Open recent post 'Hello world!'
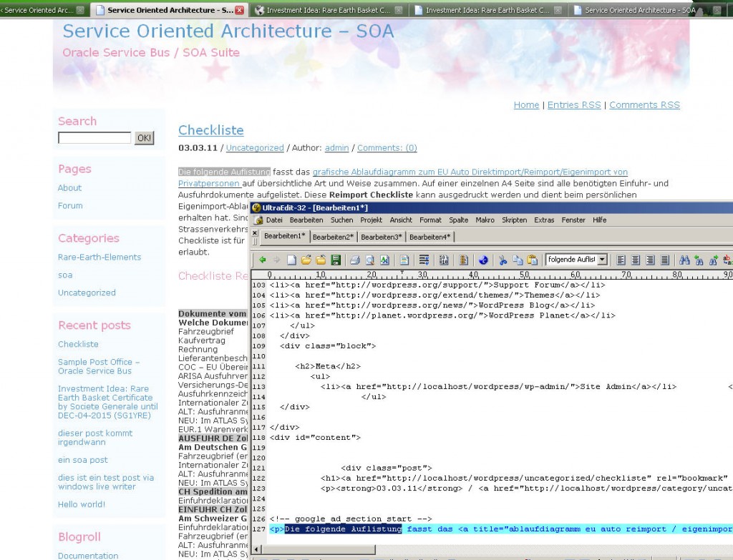The height and width of the screenshot is (560, 733). 82,504
